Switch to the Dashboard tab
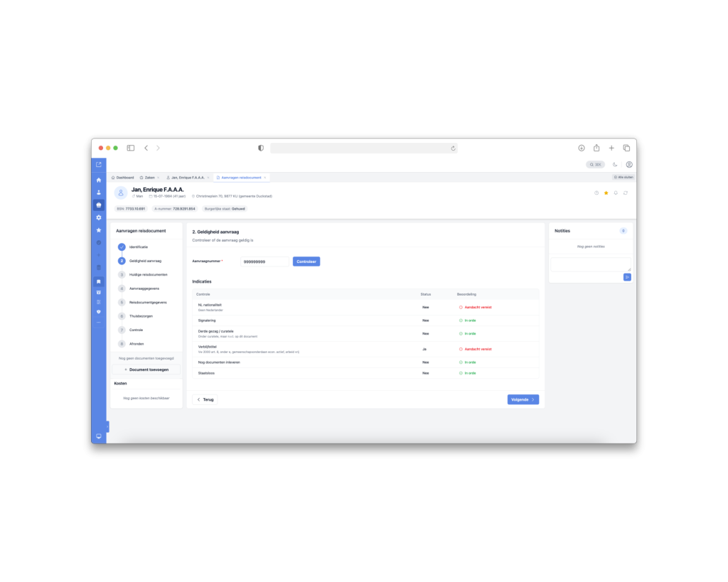Viewport: 728px width, 582px height. pos(122,177)
